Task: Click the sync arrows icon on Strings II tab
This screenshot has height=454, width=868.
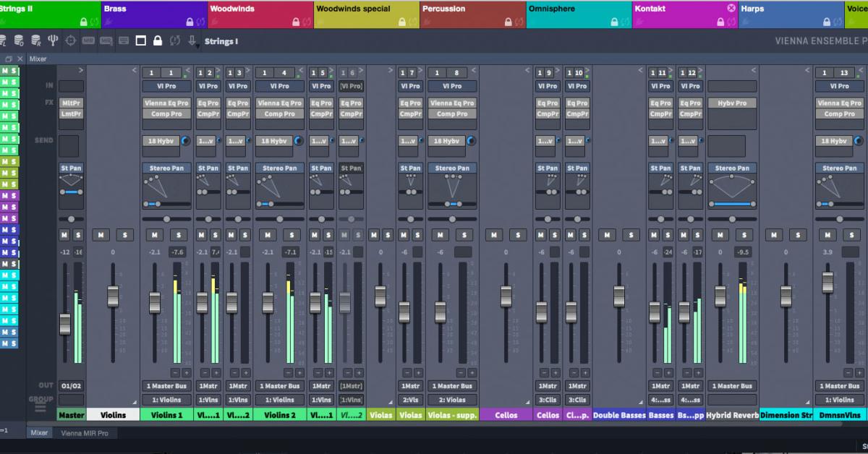Action: point(94,22)
